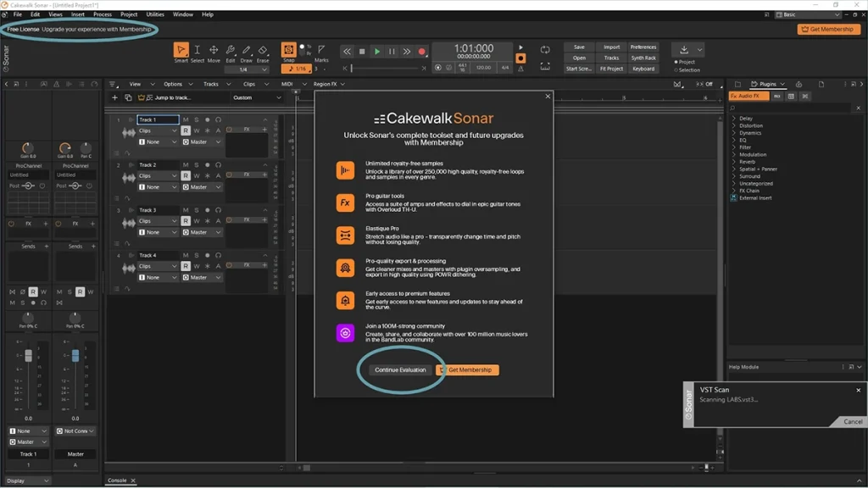
Task: Mute Track 1
Action: point(185,119)
